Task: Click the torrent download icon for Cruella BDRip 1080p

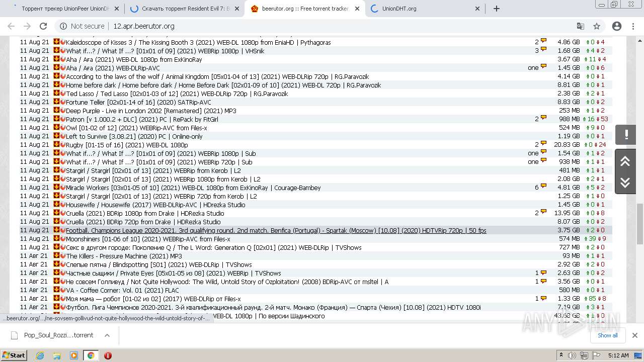Action: (x=56, y=213)
